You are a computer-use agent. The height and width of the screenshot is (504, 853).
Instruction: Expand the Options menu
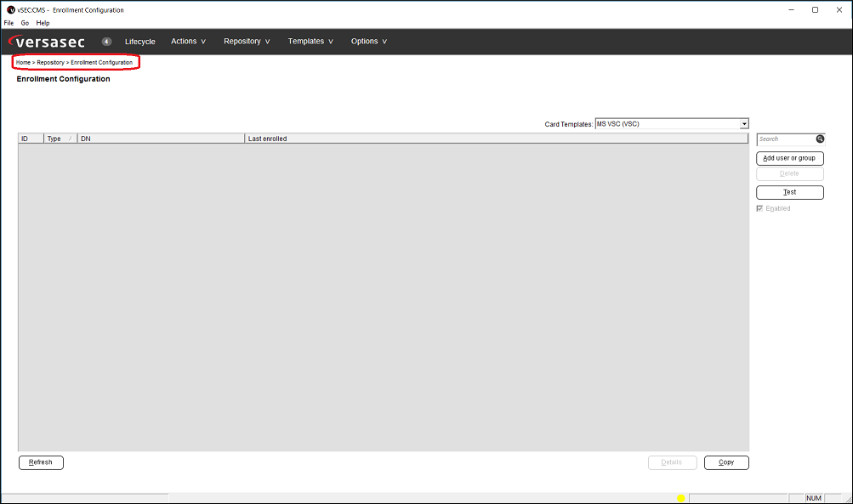pos(369,42)
